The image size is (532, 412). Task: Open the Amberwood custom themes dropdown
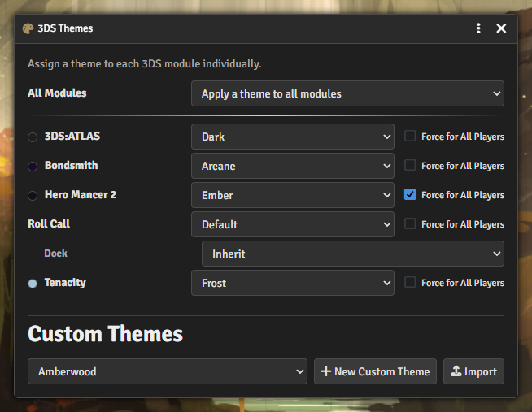(168, 371)
